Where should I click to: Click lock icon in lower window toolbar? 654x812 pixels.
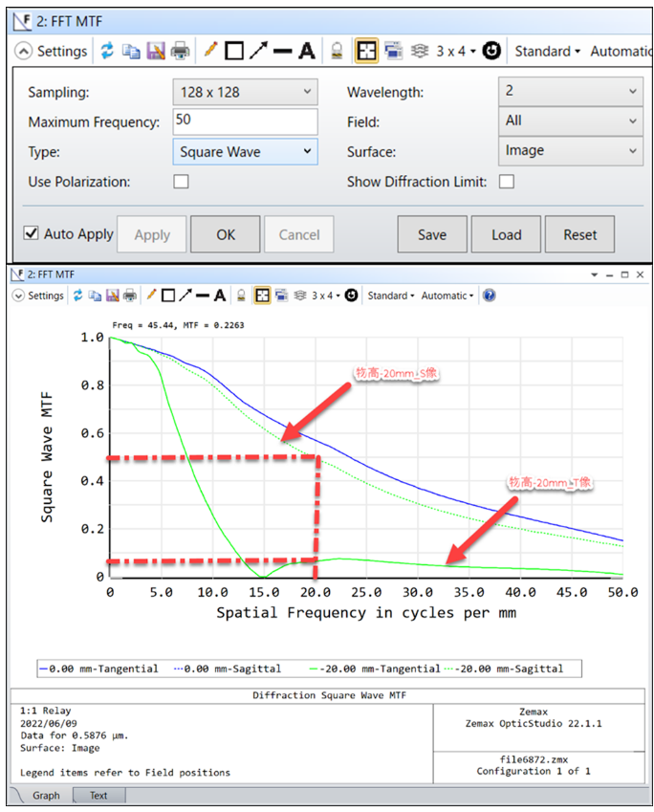[241, 296]
